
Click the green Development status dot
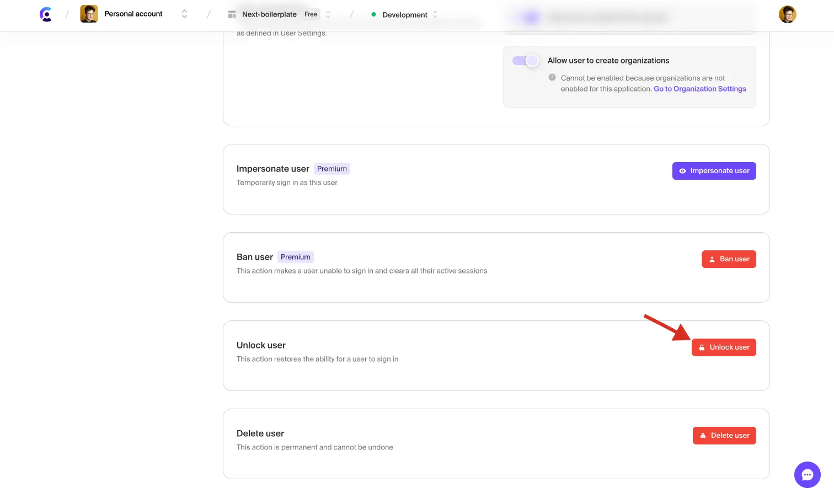[x=373, y=15]
